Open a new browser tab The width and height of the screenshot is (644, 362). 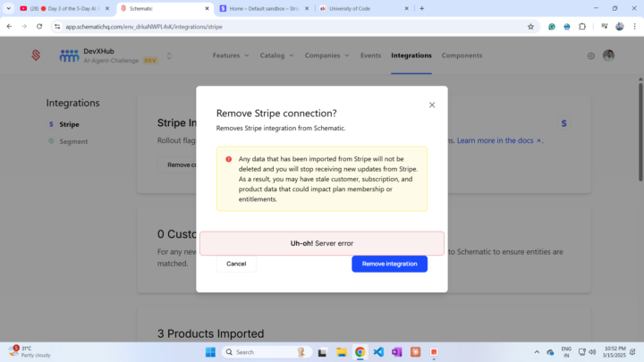tap(422, 9)
